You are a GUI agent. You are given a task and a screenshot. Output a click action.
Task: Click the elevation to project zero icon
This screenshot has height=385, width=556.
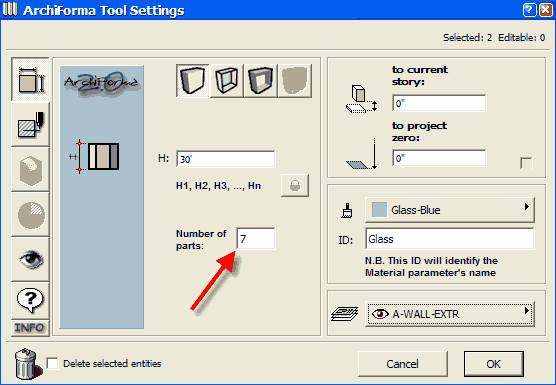362,154
